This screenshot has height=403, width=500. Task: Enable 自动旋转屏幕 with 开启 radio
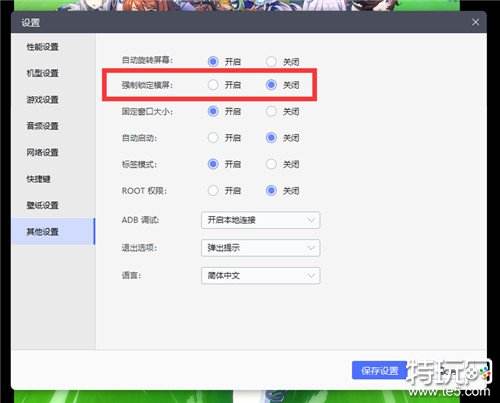pos(213,61)
